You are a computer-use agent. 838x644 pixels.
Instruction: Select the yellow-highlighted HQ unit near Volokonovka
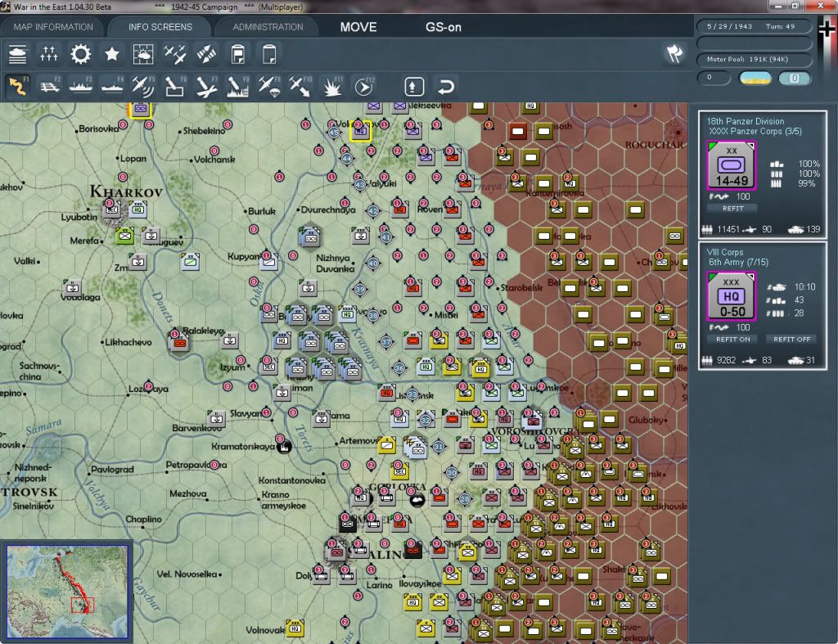pyautogui.click(x=360, y=131)
